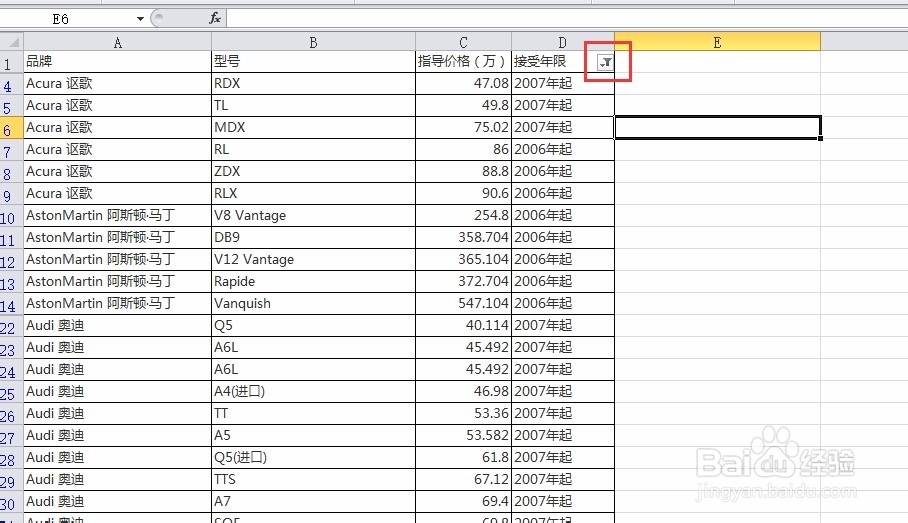Click the 型号 header cell
The width and height of the screenshot is (908, 523).
[313, 61]
